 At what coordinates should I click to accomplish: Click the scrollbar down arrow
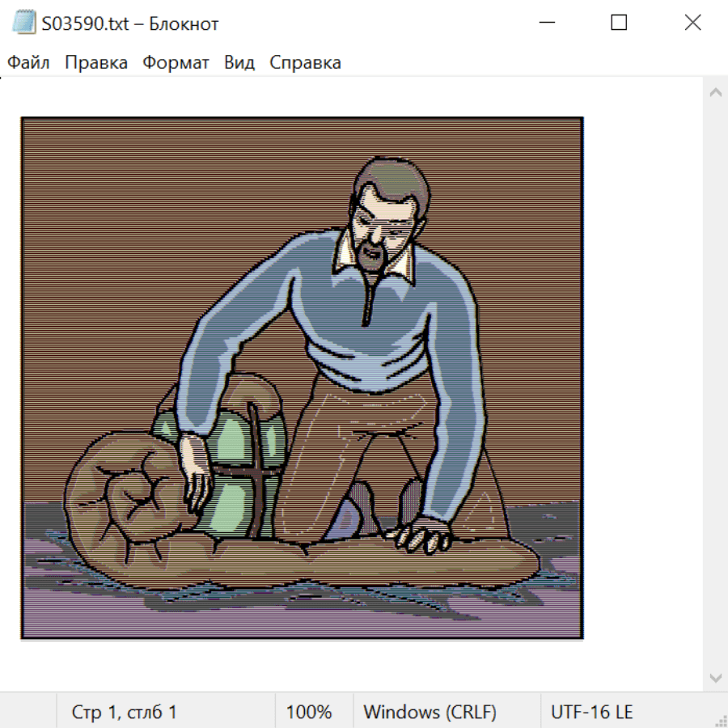click(715, 677)
